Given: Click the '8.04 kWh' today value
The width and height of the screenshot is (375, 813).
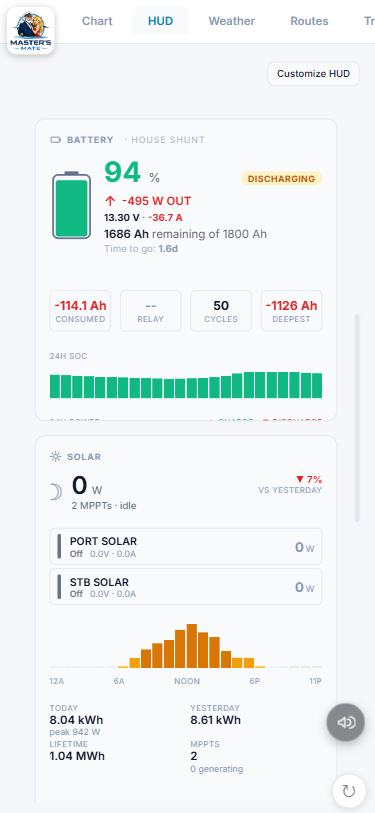Looking at the screenshot, I should 76,720.
